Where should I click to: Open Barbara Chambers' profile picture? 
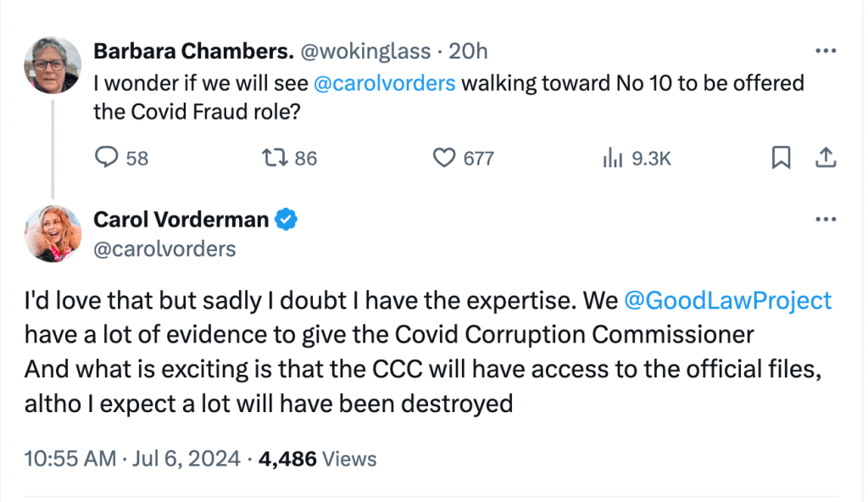tap(53, 66)
